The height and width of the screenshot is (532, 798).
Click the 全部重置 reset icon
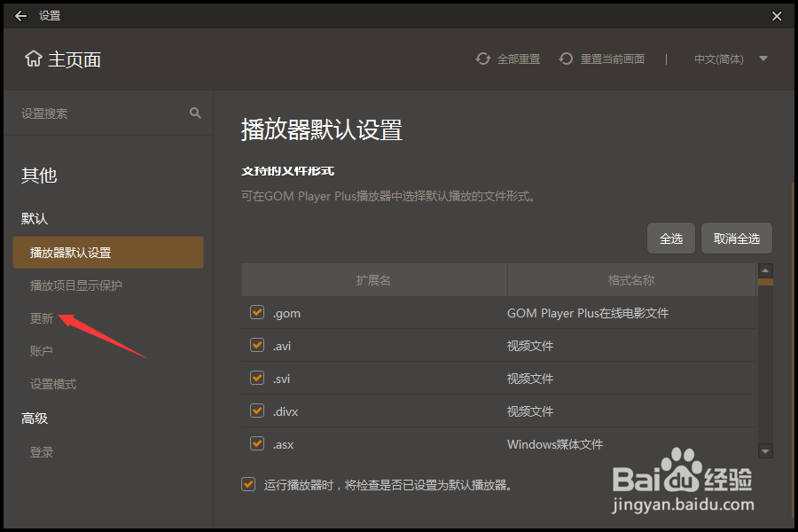click(483, 59)
